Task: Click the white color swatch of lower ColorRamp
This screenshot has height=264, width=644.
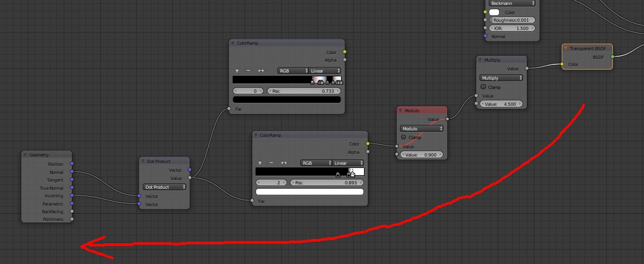Action: [309, 191]
